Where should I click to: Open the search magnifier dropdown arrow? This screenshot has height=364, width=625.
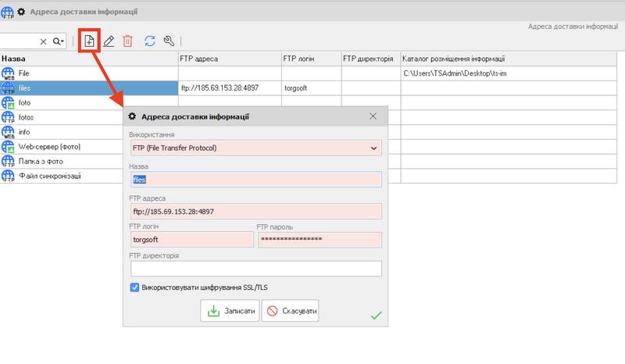point(59,41)
